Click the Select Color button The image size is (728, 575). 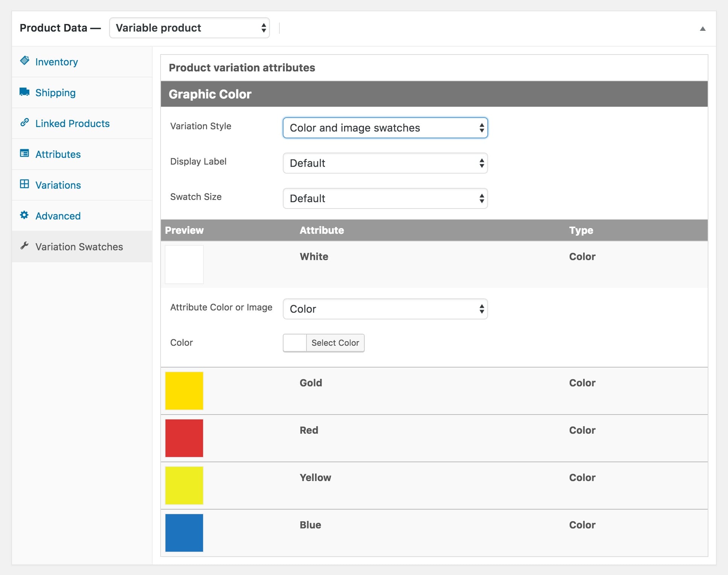point(335,343)
